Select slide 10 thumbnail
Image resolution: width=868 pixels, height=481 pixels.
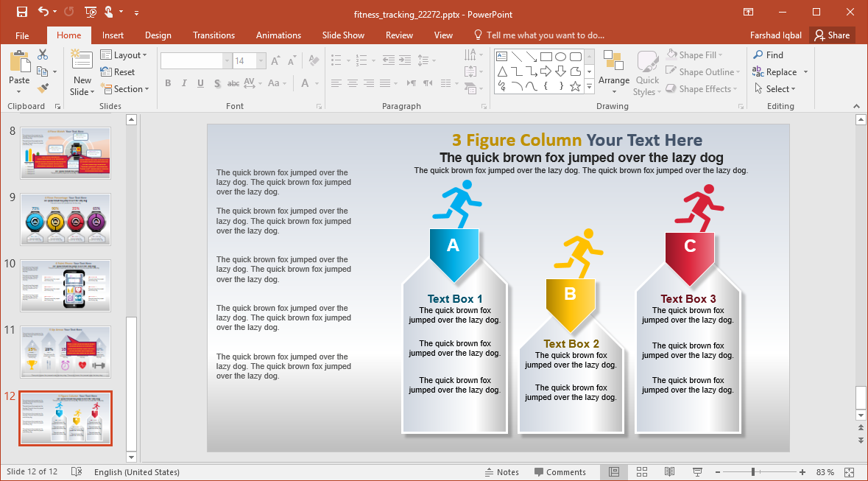(66, 286)
